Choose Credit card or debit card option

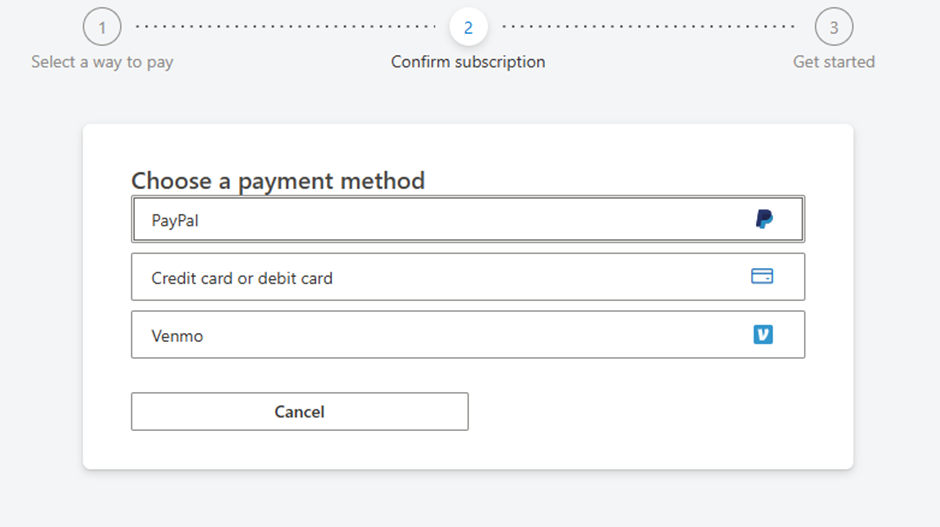click(467, 277)
